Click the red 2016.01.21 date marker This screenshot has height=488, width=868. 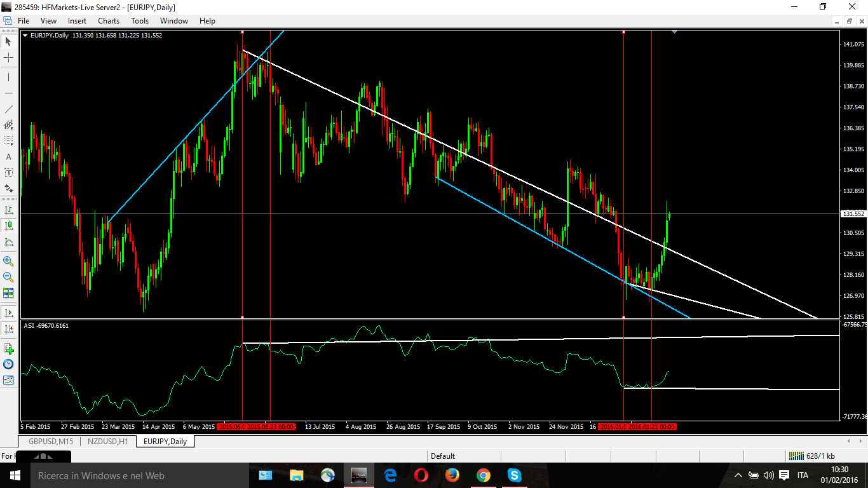point(651,426)
